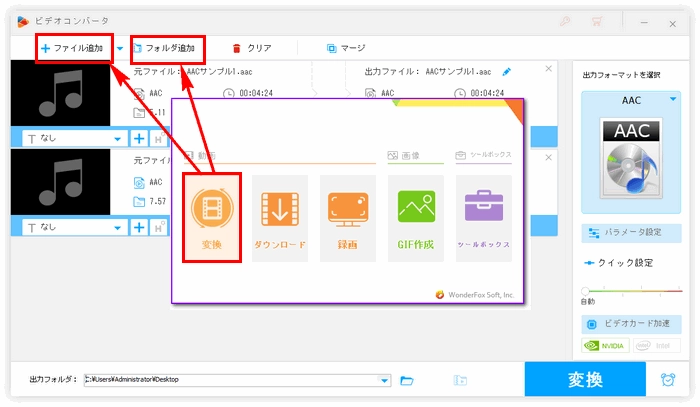The height and width of the screenshot is (407, 700).
Task: Toggle NVIDIA hardware acceleration
Action: 606,347
